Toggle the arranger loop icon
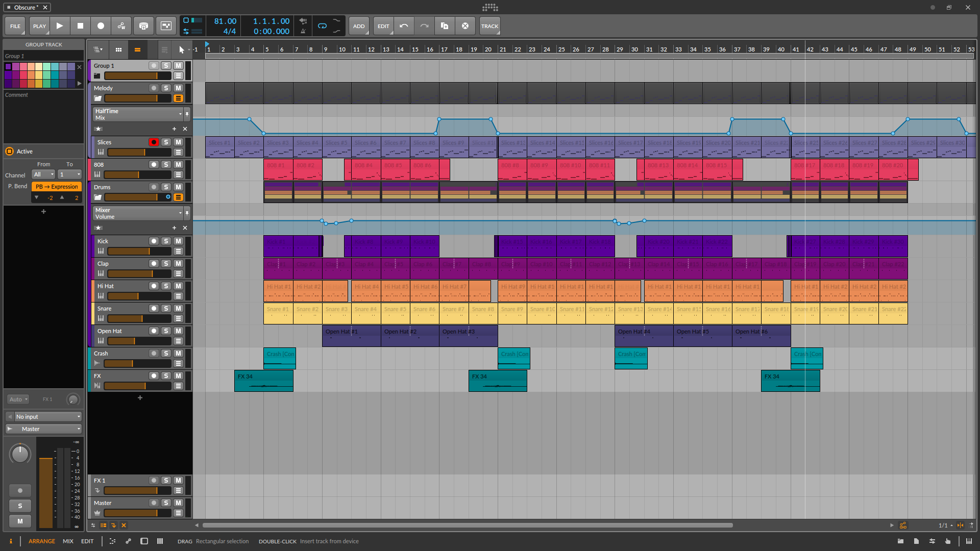 pyautogui.click(x=322, y=26)
